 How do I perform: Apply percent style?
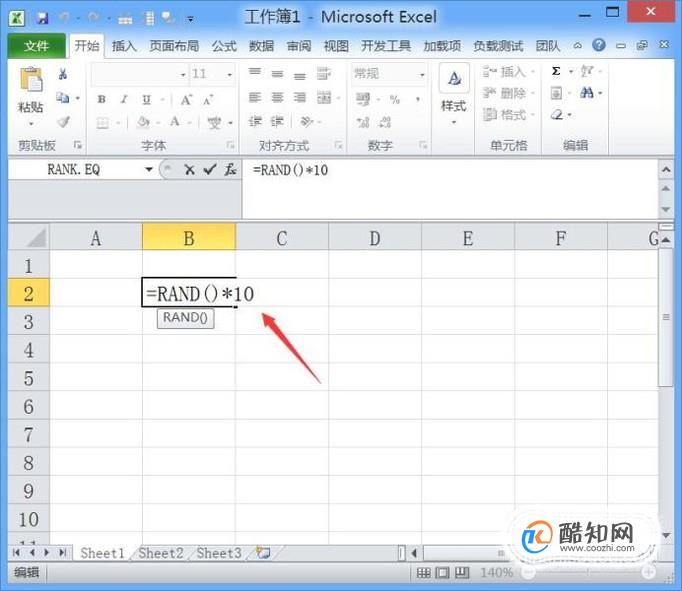pos(394,100)
